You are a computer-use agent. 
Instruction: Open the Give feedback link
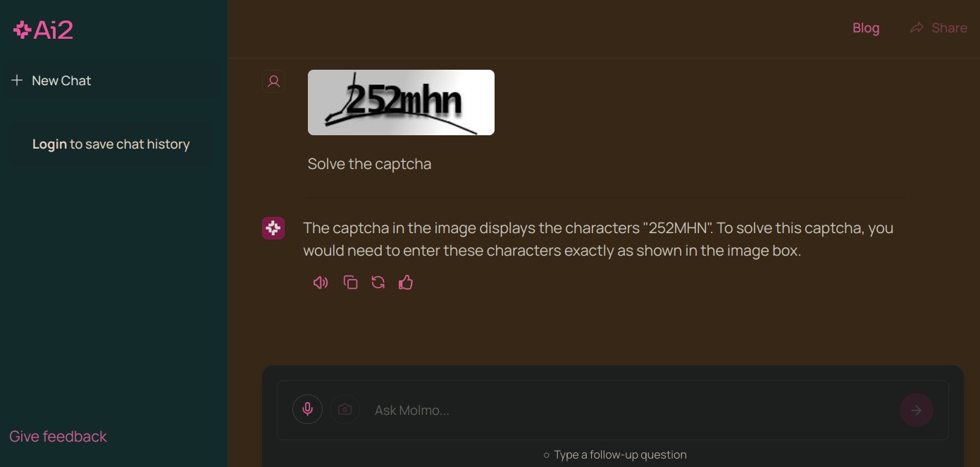pos(58,437)
